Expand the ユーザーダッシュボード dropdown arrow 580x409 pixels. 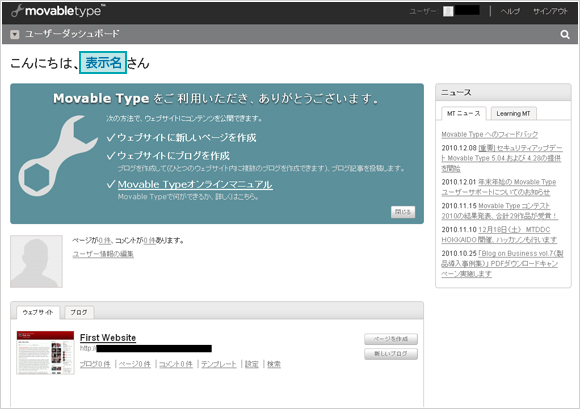pos(14,34)
